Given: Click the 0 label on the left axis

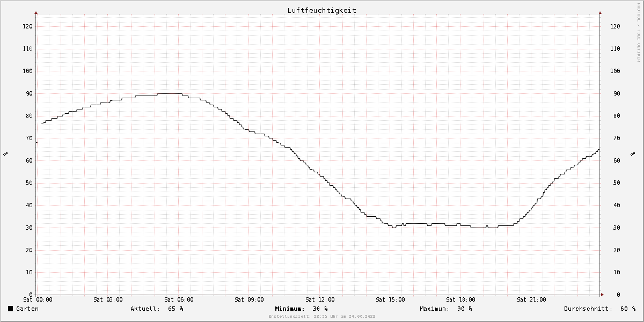Looking at the screenshot, I should click(x=31, y=295).
